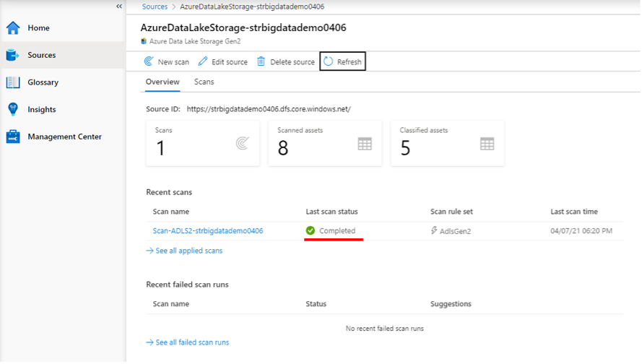Click the New scan radar icon
This screenshot has height=364, width=642.
click(x=149, y=61)
